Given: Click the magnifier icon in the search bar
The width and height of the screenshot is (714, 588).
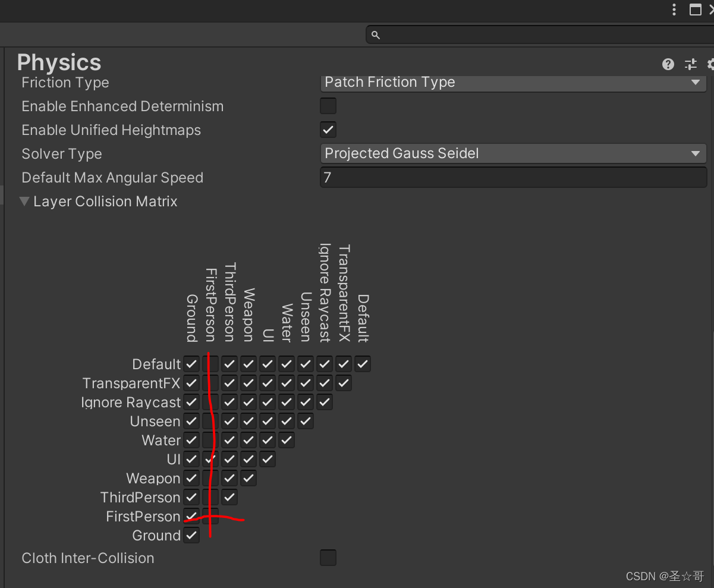Looking at the screenshot, I should coord(375,34).
